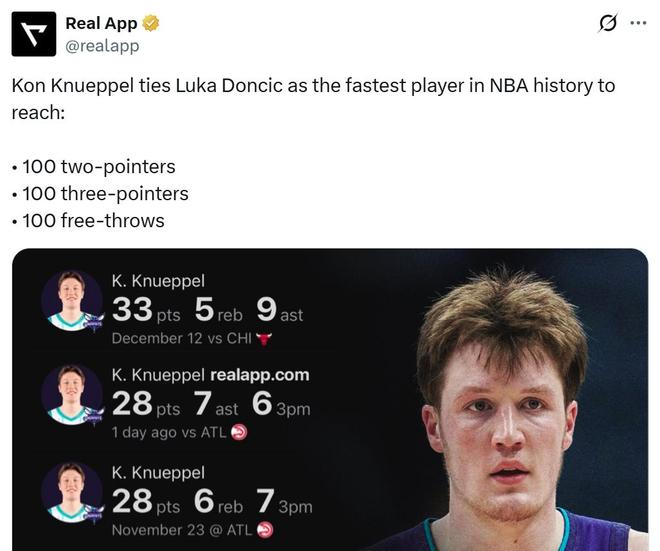Open the Real App display name link
Image resolution: width=660 pixels, height=551 pixels.
click(101, 23)
